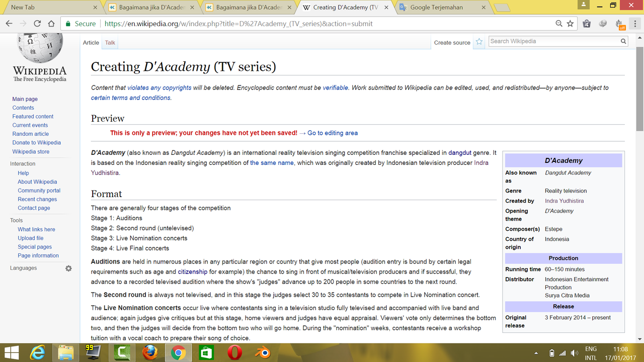Screen dimensions: 644x362
Task: Open 'Upload file' under Tools
Action: pos(31,238)
